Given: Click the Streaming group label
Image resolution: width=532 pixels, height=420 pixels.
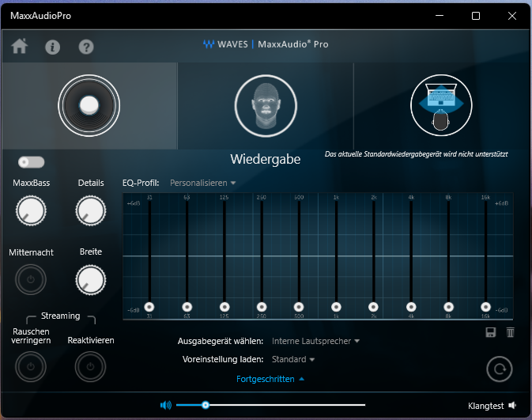Looking at the screenshot, I should (x=60, y=316).
